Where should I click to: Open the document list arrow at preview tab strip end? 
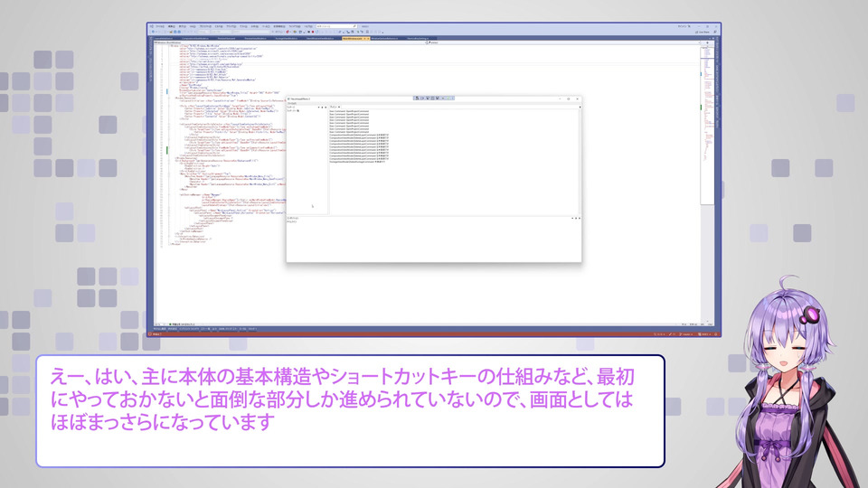click(x=580, y=107)
